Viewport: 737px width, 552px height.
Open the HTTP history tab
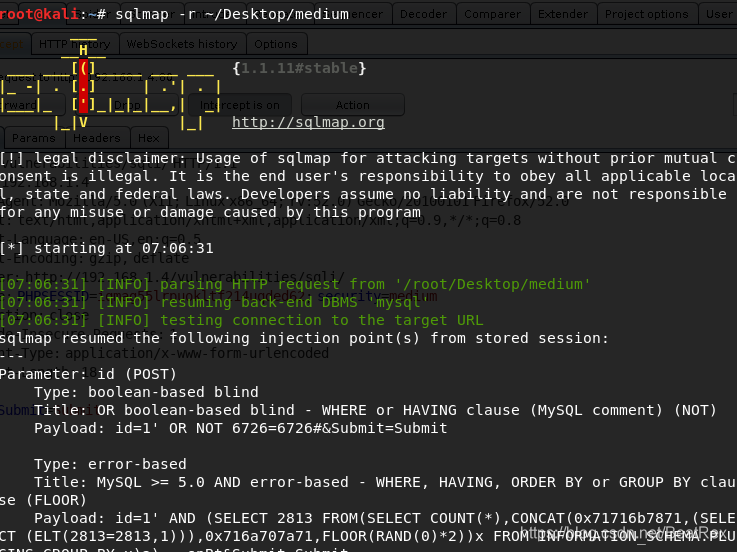tap(74, 44)
